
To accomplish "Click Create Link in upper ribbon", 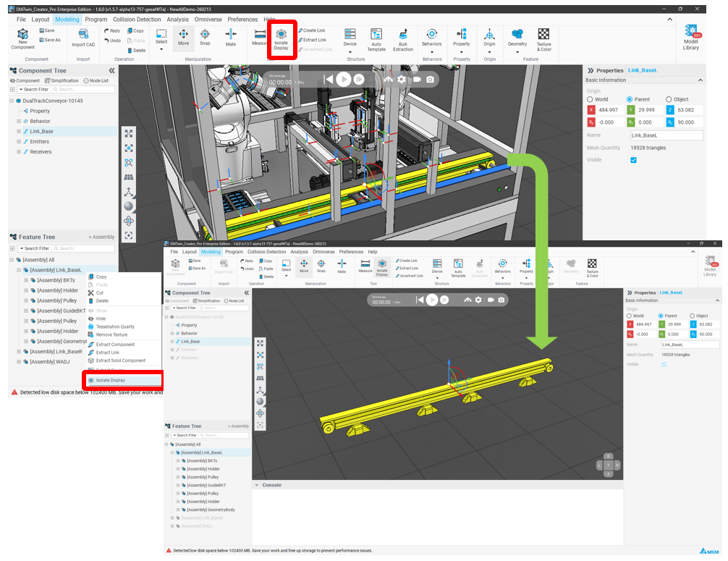I will (312, 30).
